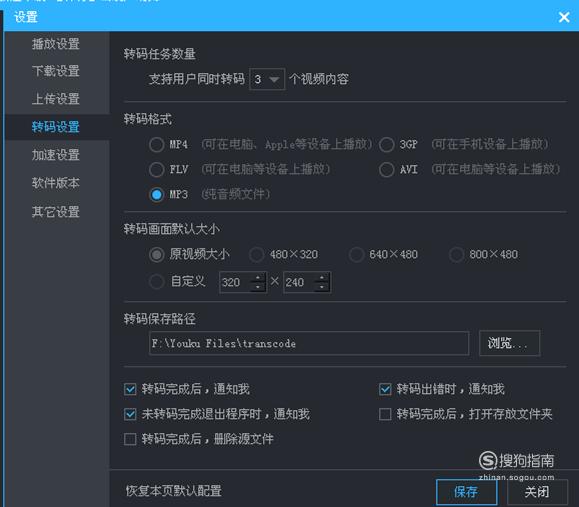Toggle the 转码完成后，通知我 checkbox
The width and height of the screenshot is (579, 507).
coord(130,389)
